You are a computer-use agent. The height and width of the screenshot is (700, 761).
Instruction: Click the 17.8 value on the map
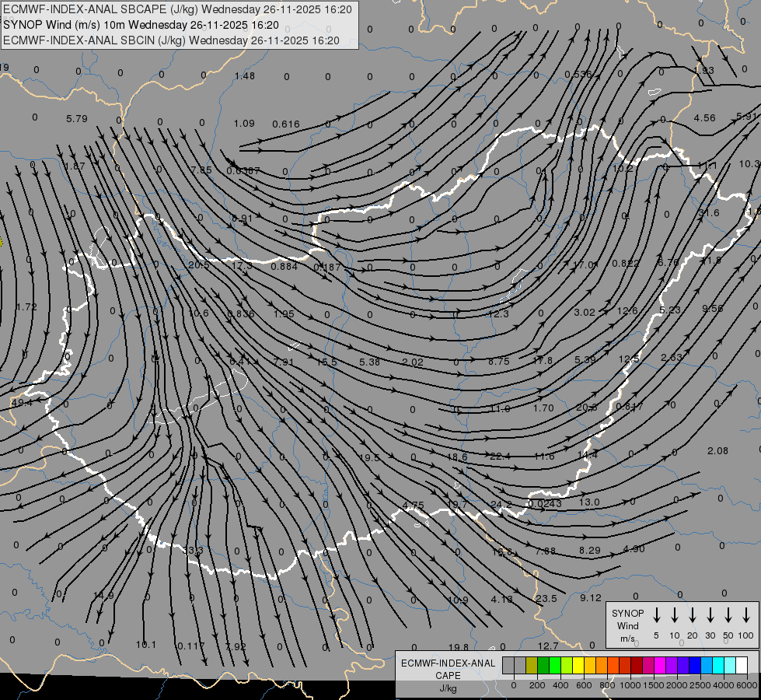543,360
